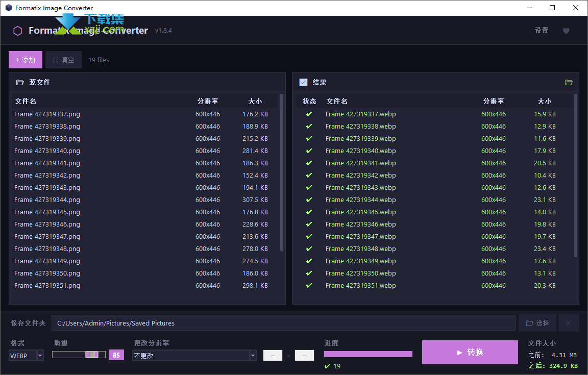This screenshot has width=588, height=375.
Task: Click the 添加 add button
Action: pos(26,60)
